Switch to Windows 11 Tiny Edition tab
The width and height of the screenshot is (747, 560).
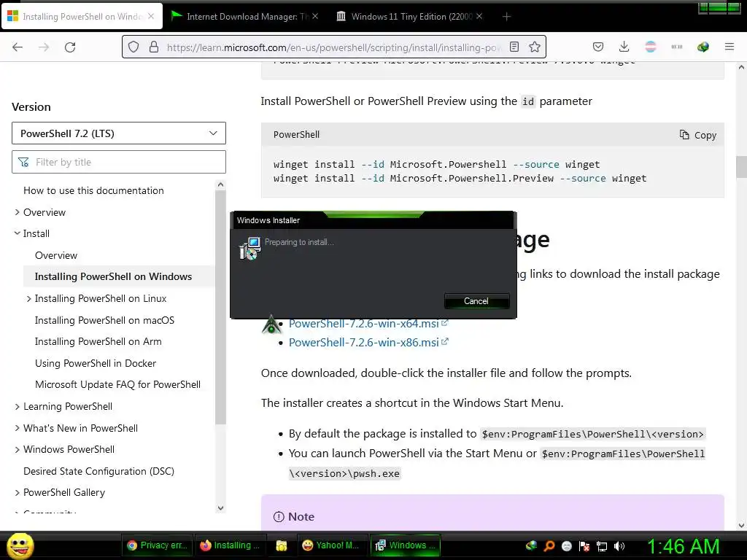point(409,16)
